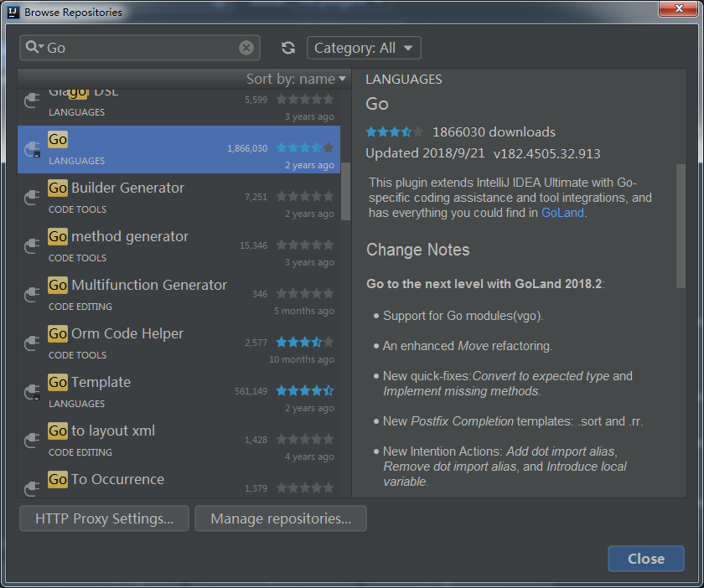Click plug icon beside Go Template
The height and width of the screenshot is (588, 704).
33,392
